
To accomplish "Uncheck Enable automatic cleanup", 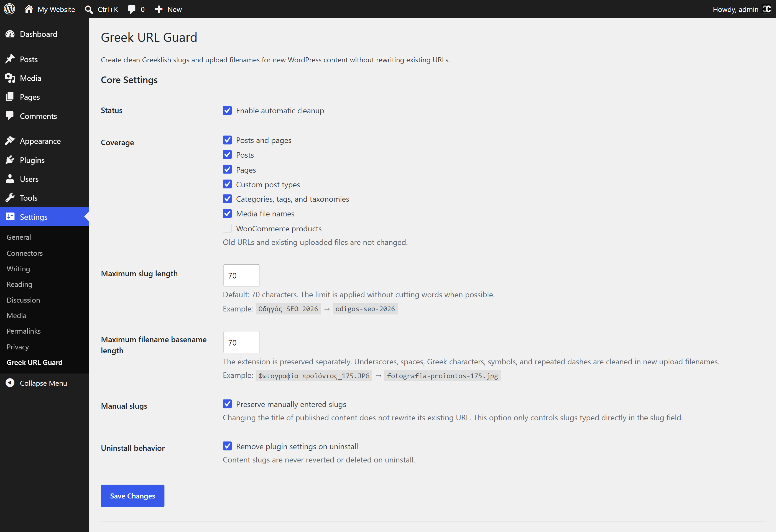I will point(227,111).
